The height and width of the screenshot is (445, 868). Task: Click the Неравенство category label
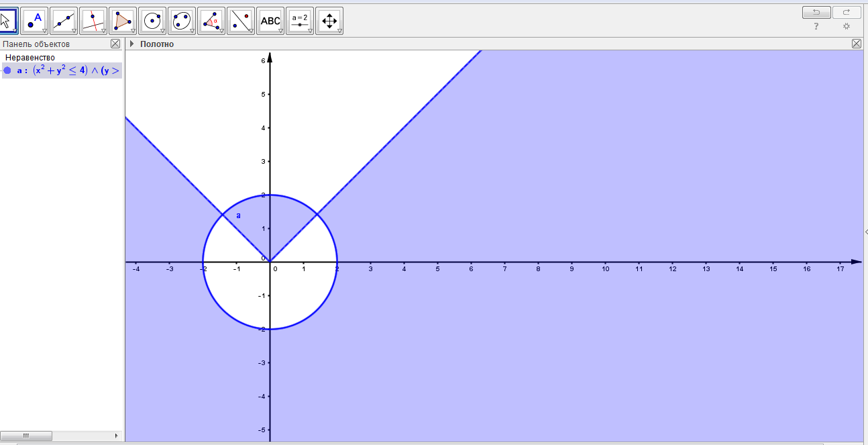coord(30,58)
